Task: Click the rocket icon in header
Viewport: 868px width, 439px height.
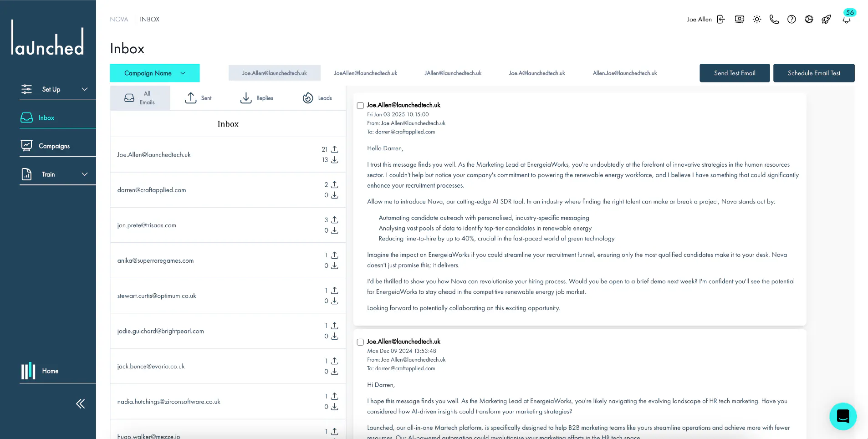Action: 826,19
